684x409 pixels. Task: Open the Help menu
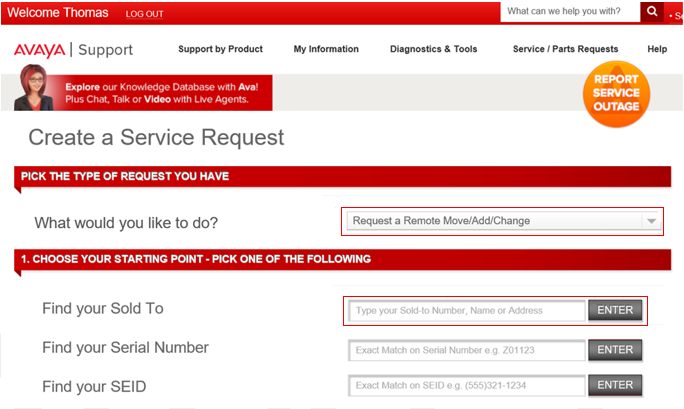[x=657, y=49]
